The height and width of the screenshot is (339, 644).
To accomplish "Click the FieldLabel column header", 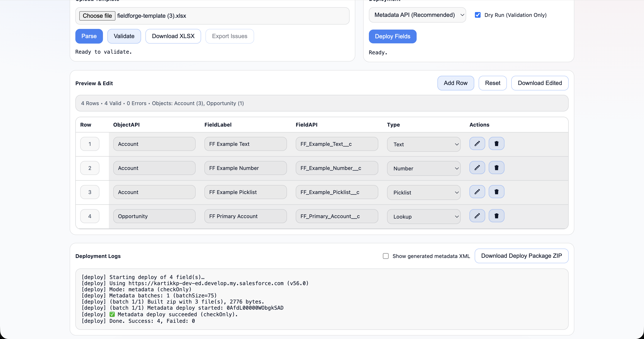I will (218, 125).
